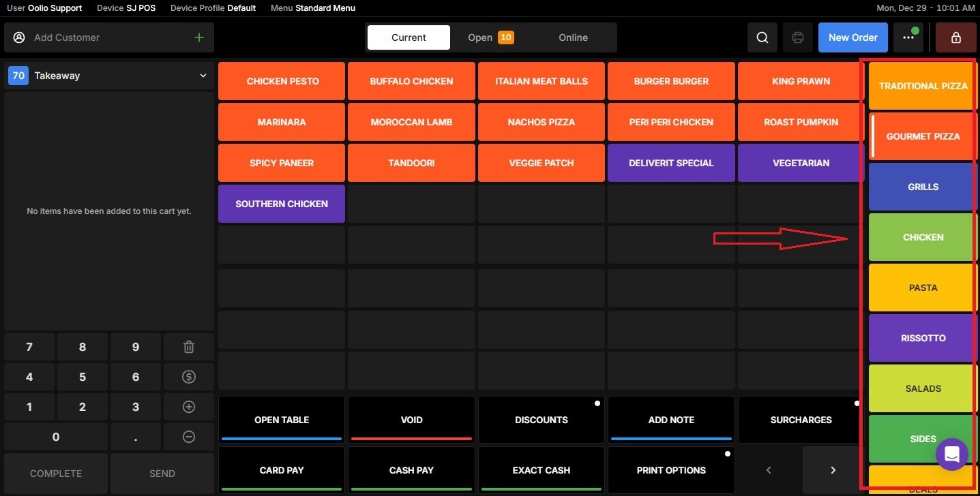The width and height of the screenshot is (980, 496).
Task: Click the plus icon to add a customer
Action: [x=198, y=37]
